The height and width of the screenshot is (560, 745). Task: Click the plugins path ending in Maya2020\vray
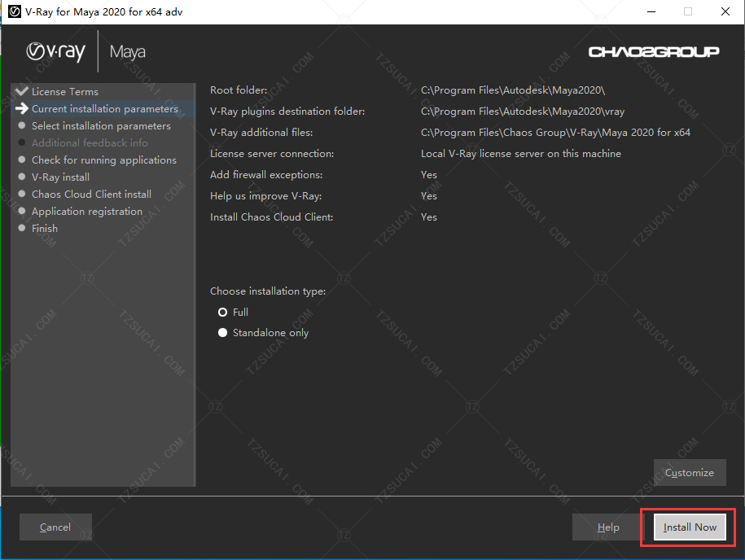[523, 112]
